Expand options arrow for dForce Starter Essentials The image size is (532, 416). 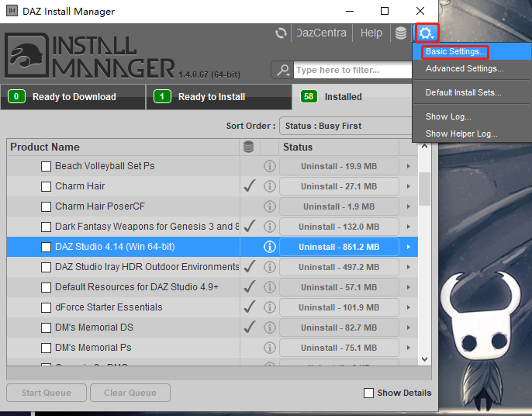409,307
